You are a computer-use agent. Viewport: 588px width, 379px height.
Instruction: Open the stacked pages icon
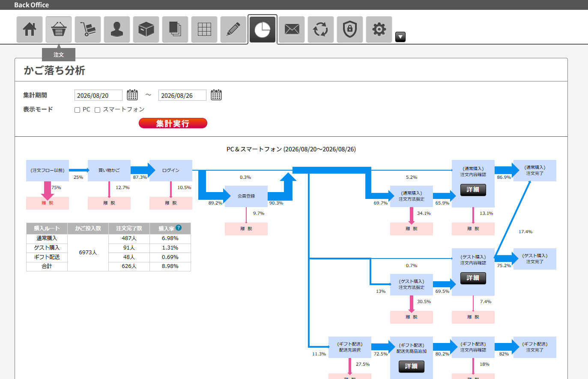pyautogui.click(x=175, y=30)
